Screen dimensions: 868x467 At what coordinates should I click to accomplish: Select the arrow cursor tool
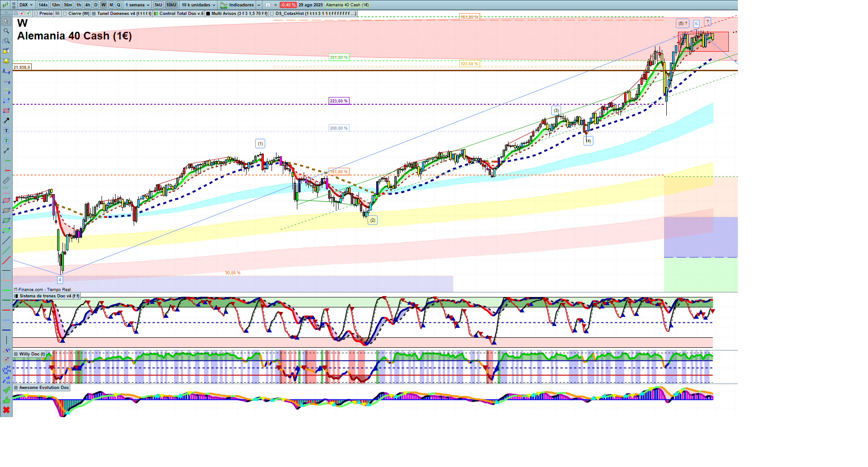tap(6, 21)
